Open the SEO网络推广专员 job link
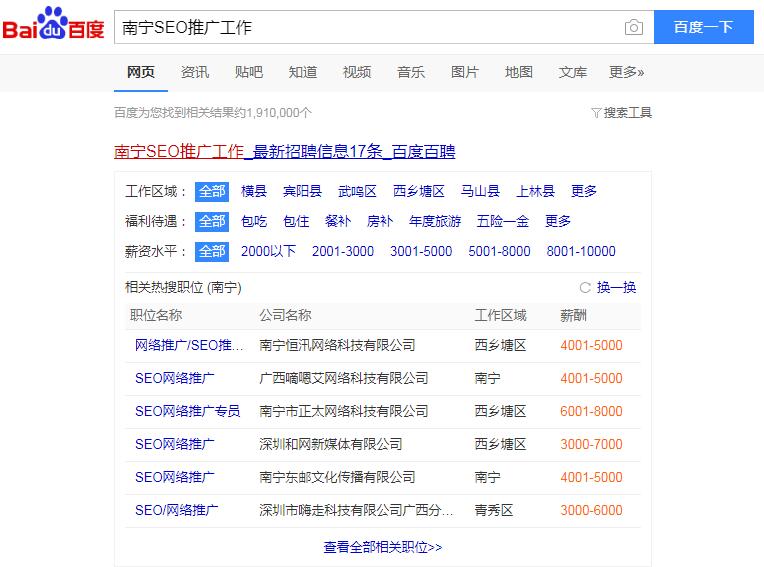 pyautogui.click(x=187, y=411)
